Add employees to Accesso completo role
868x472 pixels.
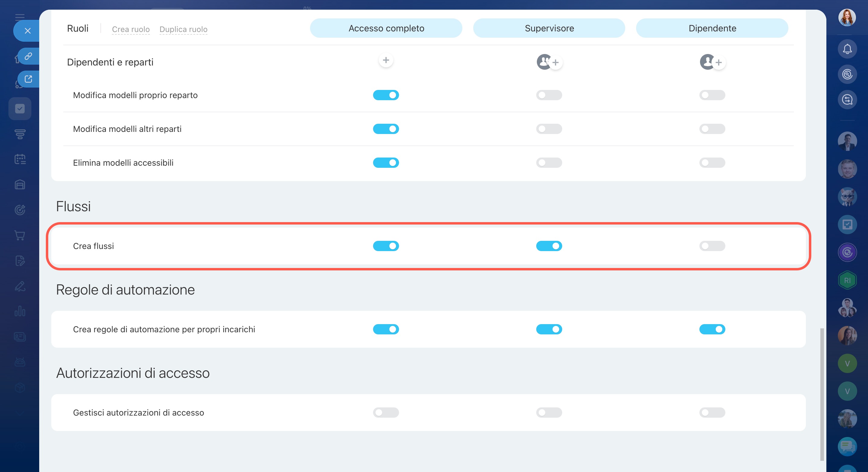click(x=386, y=60)
